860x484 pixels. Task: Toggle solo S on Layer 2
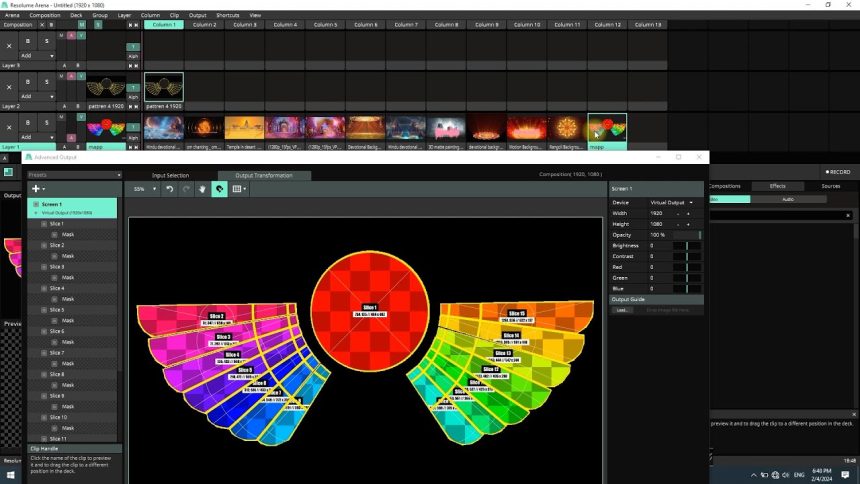(x=47, y=82)
